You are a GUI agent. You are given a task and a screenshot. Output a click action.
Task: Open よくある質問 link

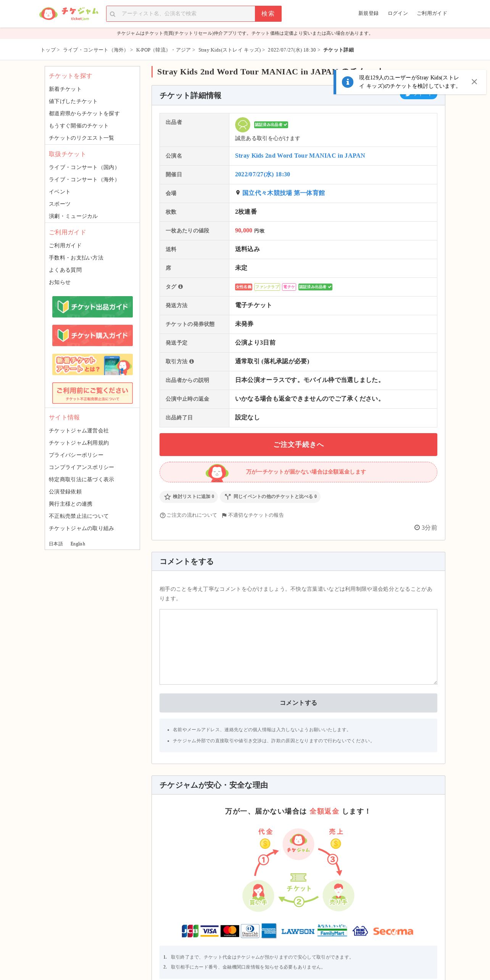65,270
